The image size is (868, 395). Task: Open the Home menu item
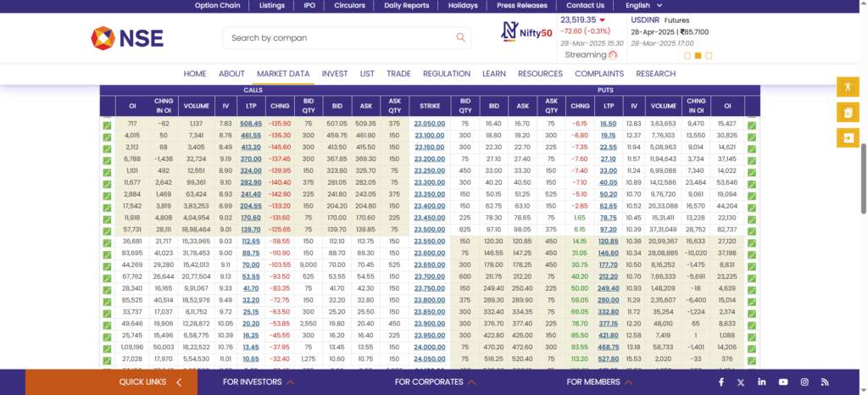coord(195,74)
